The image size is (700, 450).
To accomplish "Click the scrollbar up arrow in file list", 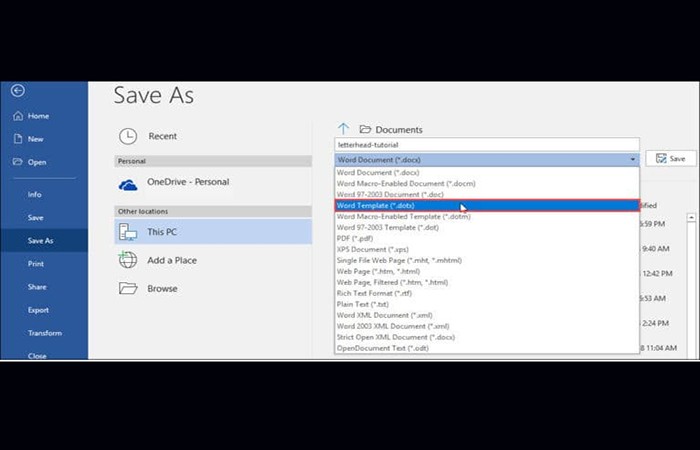I will pyautogui.click(x=692, y=217).
